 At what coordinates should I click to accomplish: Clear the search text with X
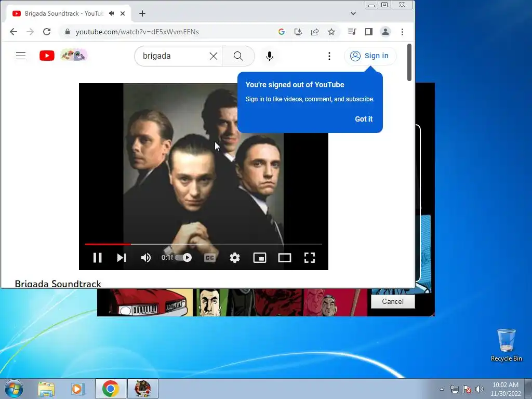(x=214, y=56)
